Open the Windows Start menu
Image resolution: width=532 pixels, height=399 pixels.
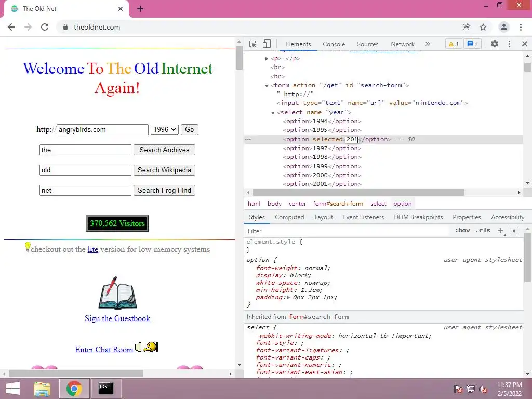click(x=13, y=389)
